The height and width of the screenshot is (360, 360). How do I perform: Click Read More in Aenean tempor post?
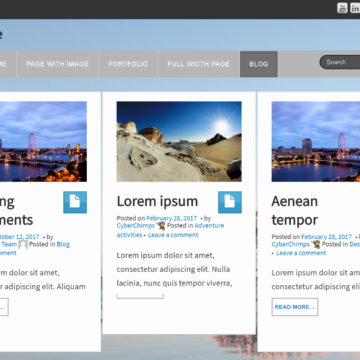[x=295, y=307]
